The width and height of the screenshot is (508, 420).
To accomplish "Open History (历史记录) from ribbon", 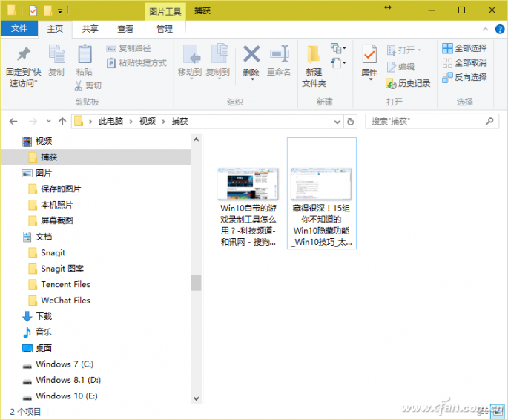I will pos(408,84).
